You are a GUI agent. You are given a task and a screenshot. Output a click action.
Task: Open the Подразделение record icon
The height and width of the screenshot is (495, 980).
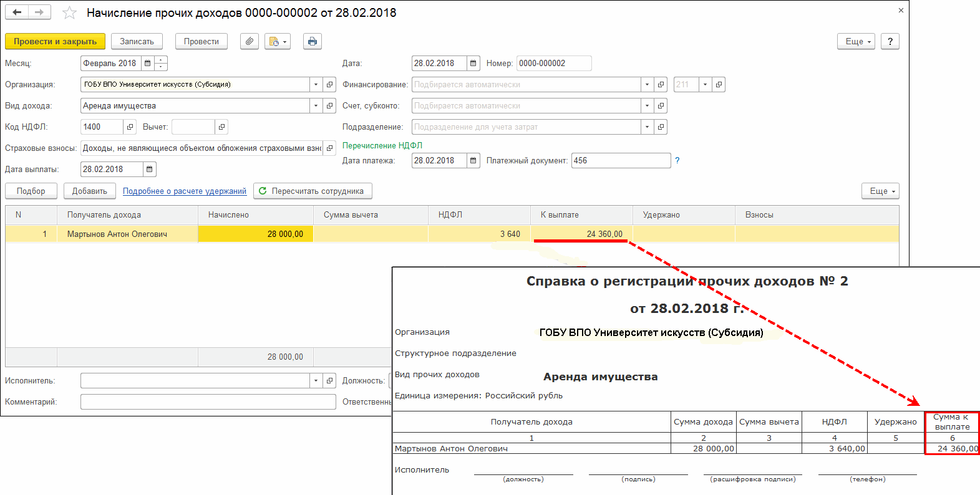[x=661, y=127]
